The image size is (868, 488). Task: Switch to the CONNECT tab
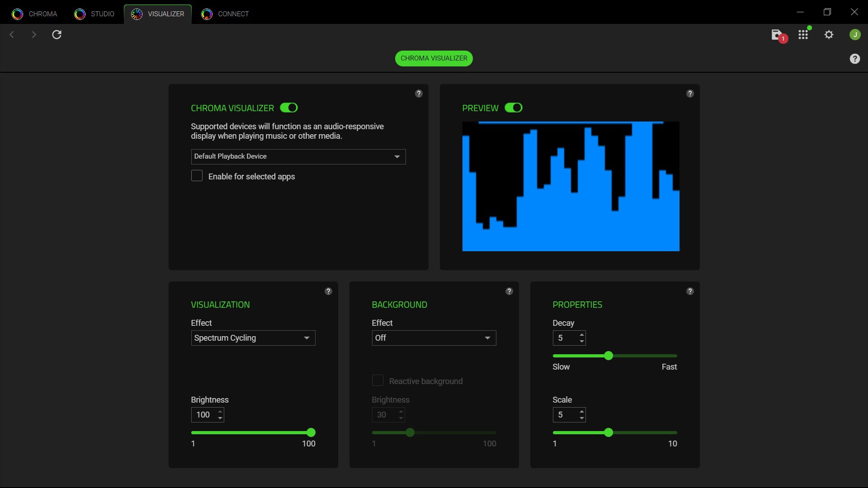[x=225, y=14]
